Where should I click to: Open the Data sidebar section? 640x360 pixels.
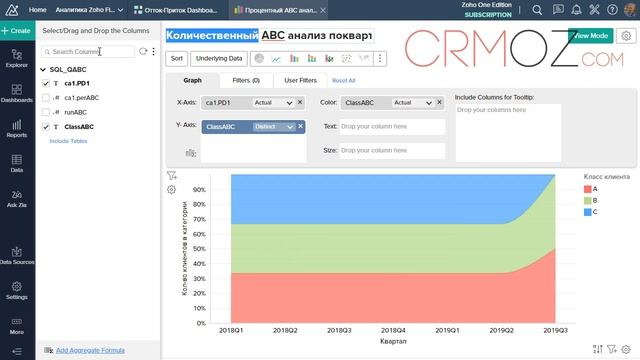click(x=17, y=164)
